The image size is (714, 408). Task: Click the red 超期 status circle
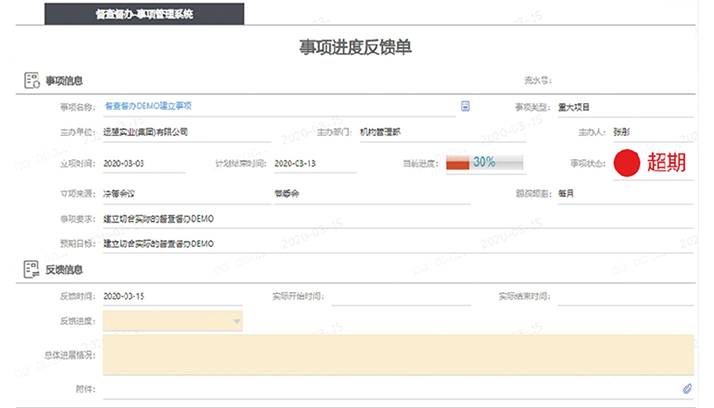point(627,163)
